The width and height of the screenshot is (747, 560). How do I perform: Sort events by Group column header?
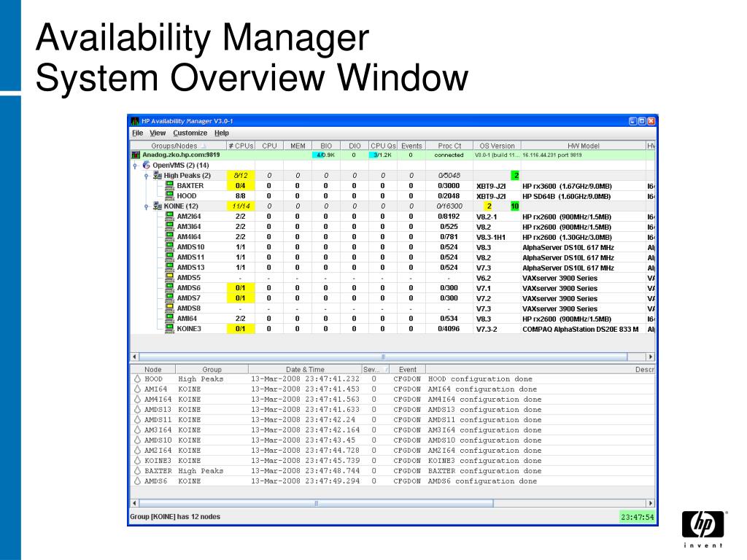212,370
